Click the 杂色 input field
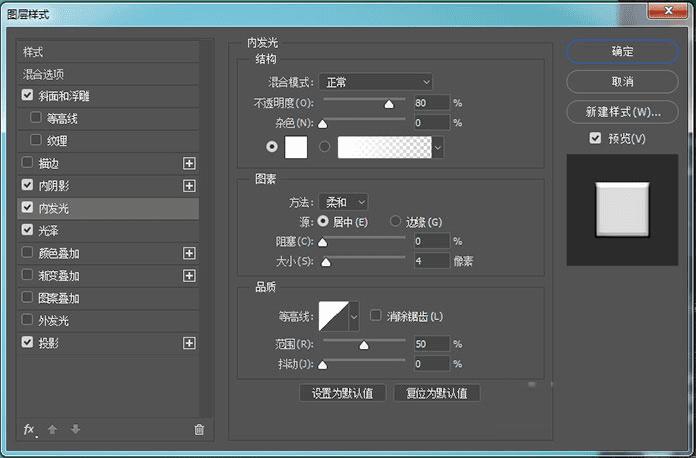Viewport: 696px width, 458px height. point(431,122)
